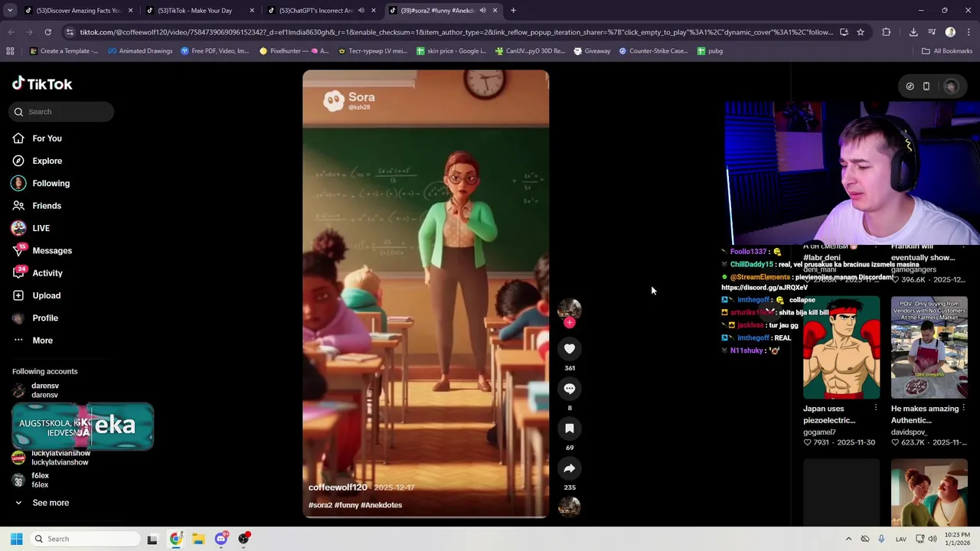Mute the active sora2 tab audio
980x551 pixels.
coord(482,11)
